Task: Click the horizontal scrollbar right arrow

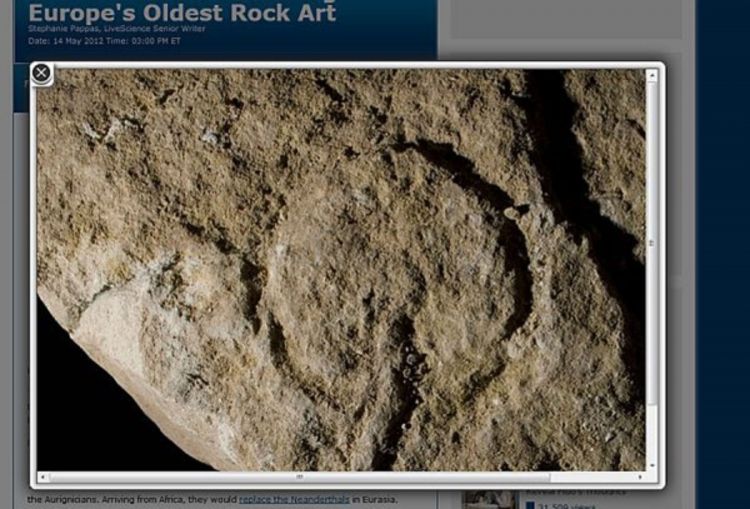Action: 640,477
